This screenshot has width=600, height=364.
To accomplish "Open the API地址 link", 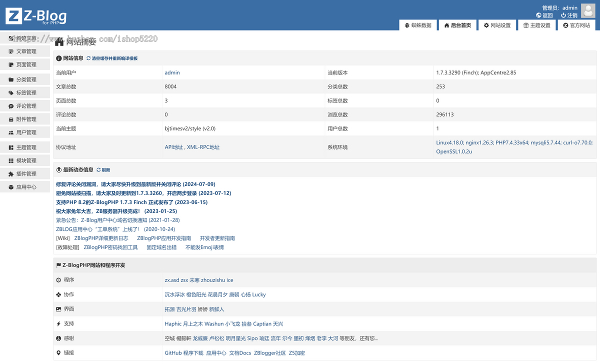I will pos(174,147).
